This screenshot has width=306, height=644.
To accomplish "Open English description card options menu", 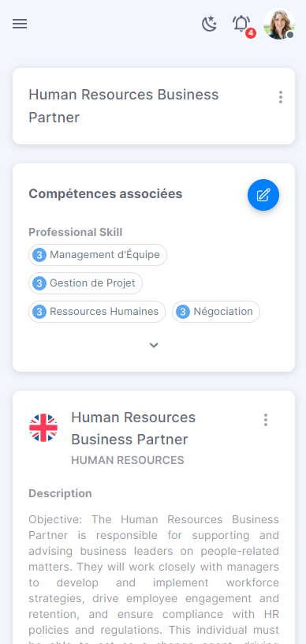I will point(266,420).
